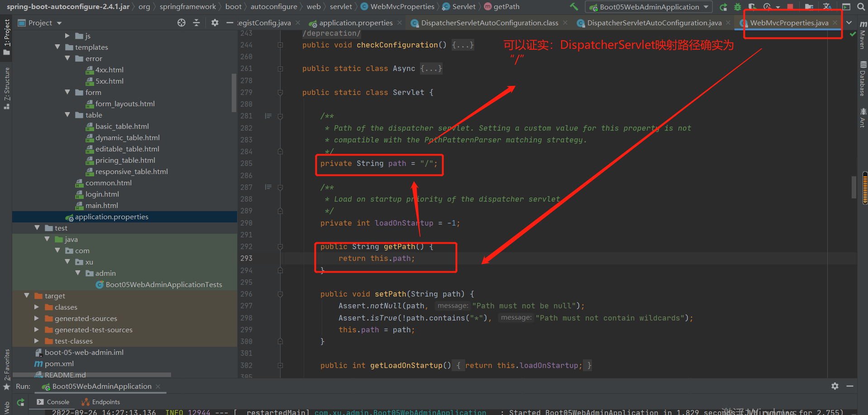Minimize the Run panel with hide icon
The width and height of the screenshot is (868, 415).
click(850, 386)
